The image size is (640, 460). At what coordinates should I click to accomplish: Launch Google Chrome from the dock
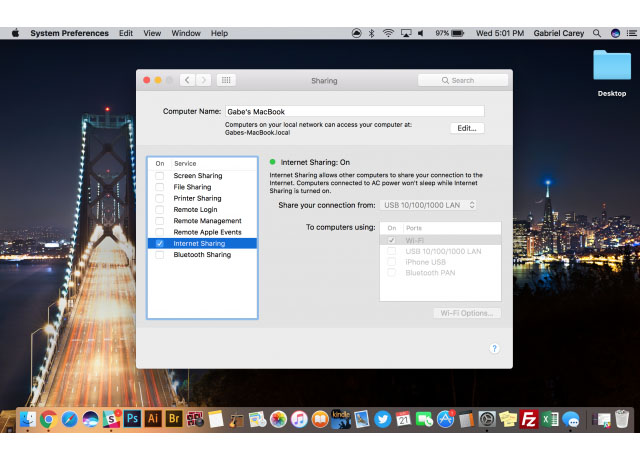(48, 419)
